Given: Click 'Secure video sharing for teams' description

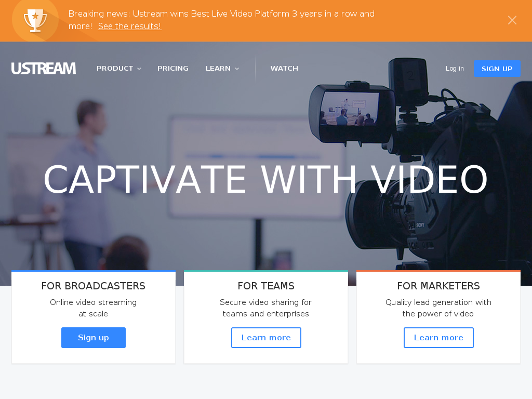Looking at the screenshot, I should click(x=265, y=308).
